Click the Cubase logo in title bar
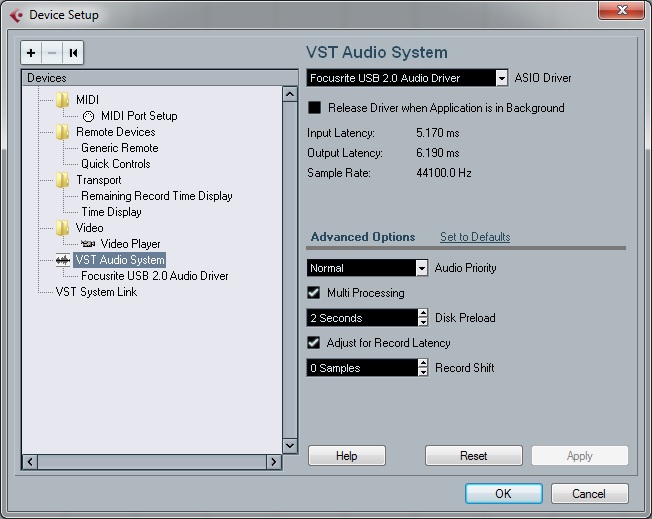Screen dimensions: 652x519 click(16, 15)
